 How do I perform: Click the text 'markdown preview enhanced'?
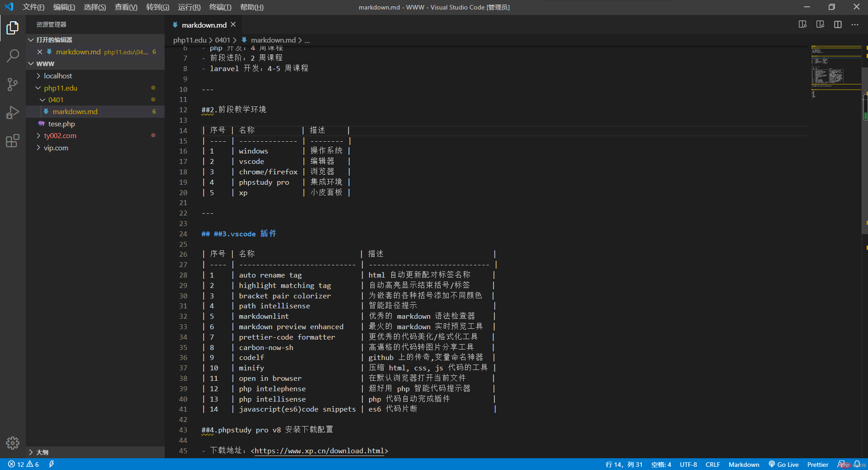291,327
